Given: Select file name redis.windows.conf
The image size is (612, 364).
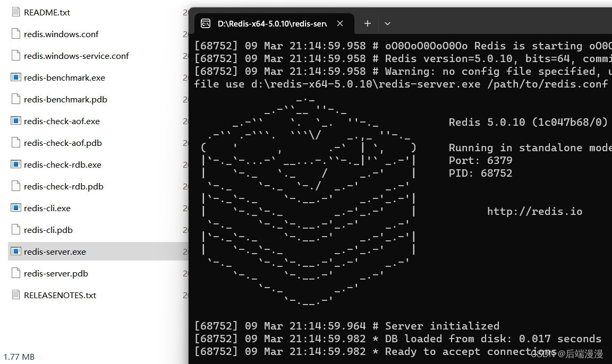Looking at the screenshot, I should click(61, 34).
